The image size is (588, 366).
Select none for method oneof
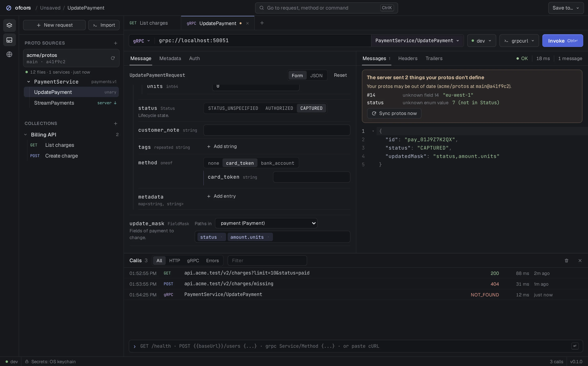coord(214,163)
